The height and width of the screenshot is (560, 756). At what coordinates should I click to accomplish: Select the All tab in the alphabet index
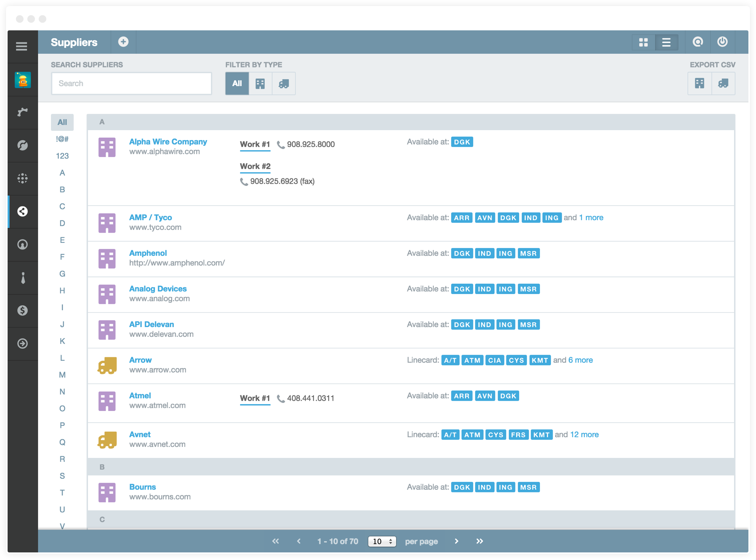coord(62,122)
